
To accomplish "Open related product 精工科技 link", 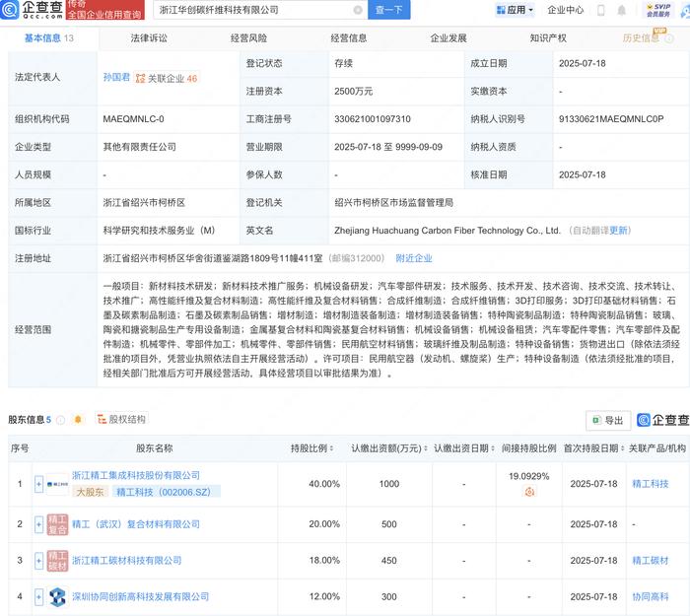I will point(651,484).
